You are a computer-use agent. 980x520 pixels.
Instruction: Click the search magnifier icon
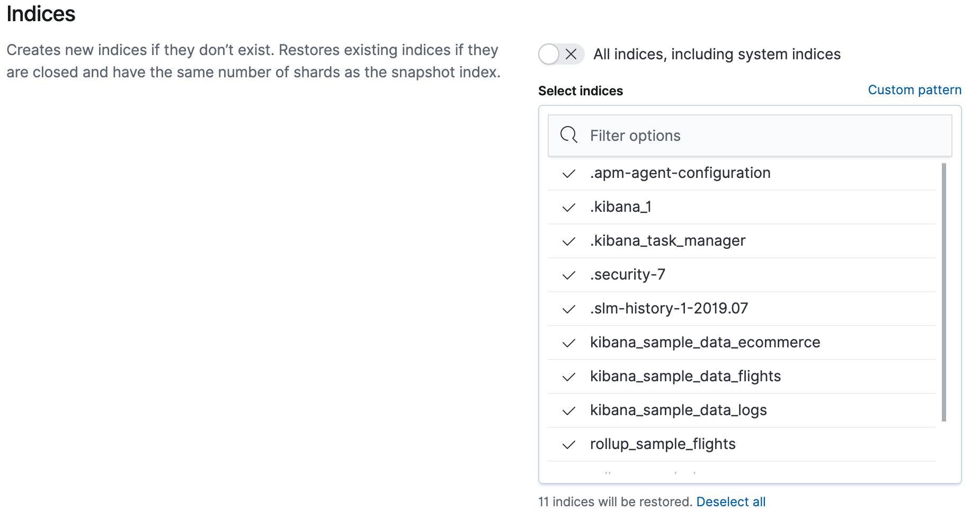568,135
